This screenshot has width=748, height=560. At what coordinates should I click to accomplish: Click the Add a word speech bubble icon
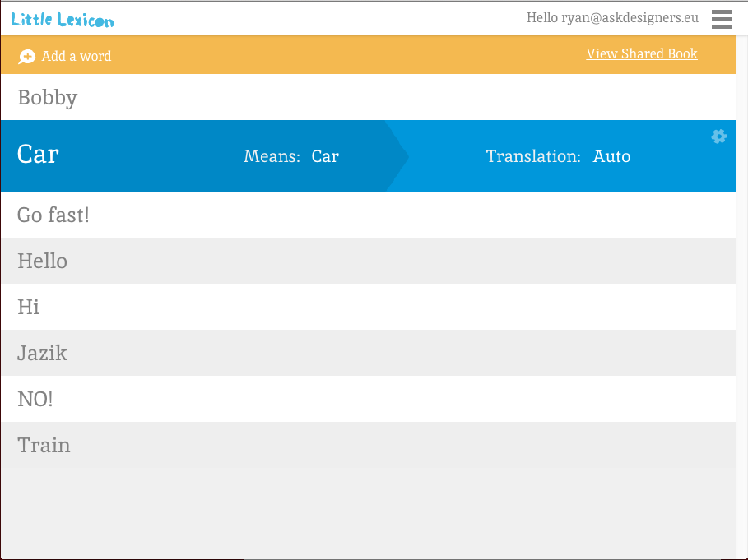[26, 57]
